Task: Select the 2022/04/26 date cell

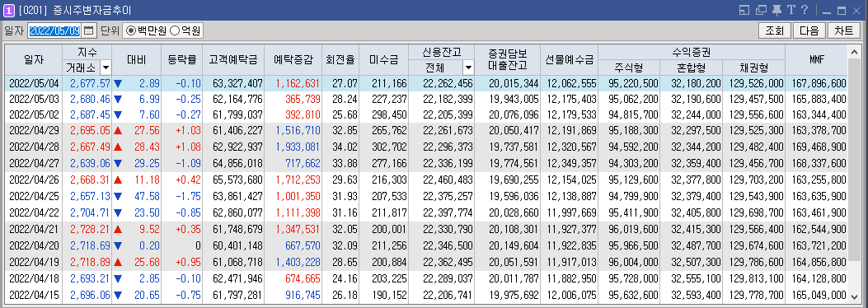Action: [x=34, y=180]
